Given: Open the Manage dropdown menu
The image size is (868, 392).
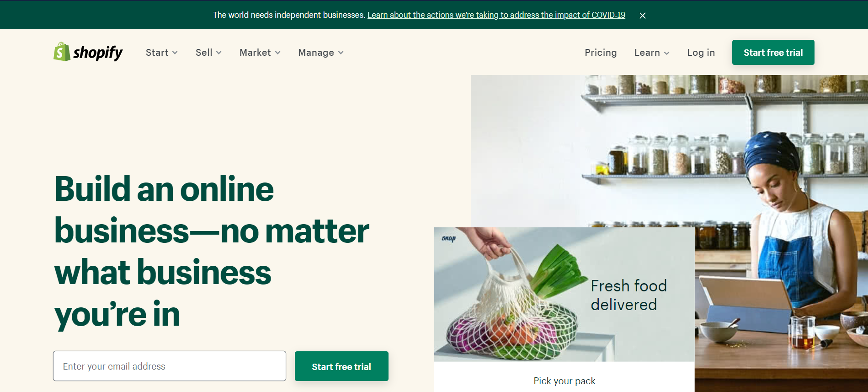Looking at the screenshot, I should coord(321,53).
